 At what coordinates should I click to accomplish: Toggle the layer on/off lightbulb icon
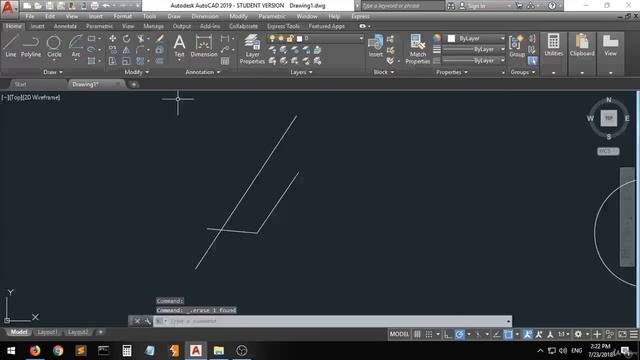[272, 38]
